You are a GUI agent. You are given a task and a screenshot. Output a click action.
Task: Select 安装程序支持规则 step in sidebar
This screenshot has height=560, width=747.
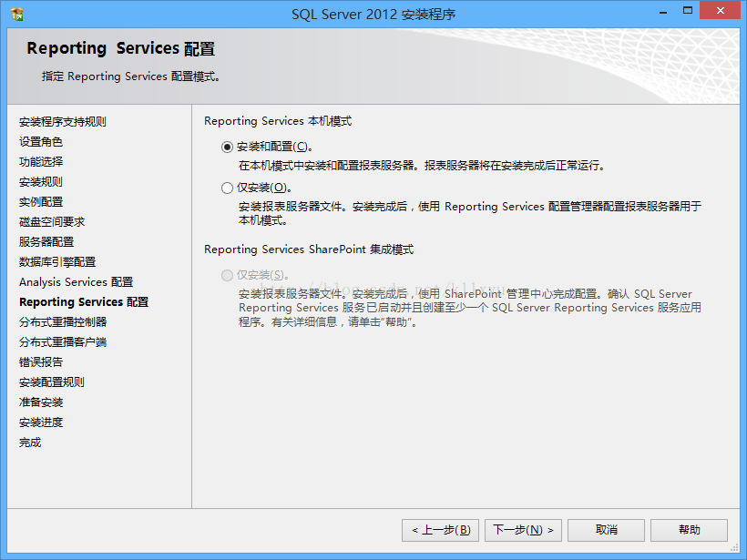point(63,122)
